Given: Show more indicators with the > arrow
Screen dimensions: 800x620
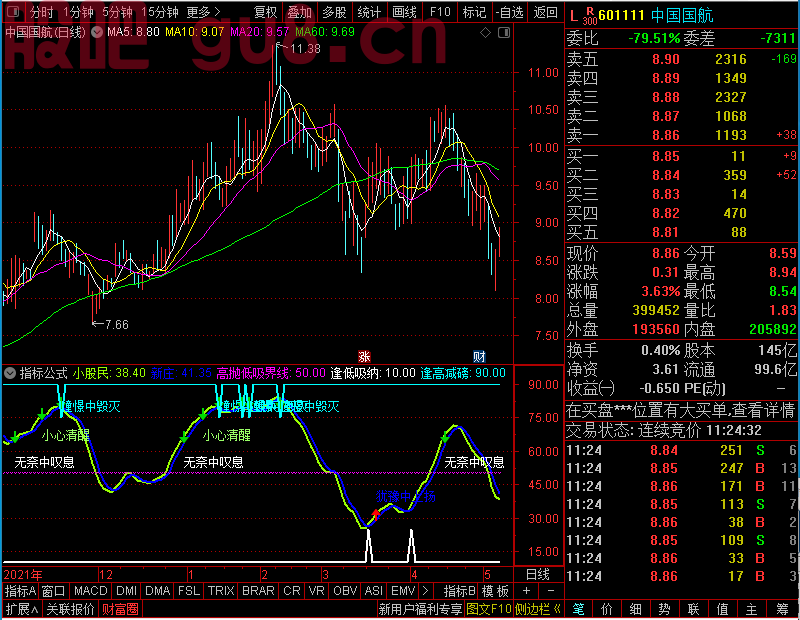Looking at the screenshot, I should click(x=426, y=591).
